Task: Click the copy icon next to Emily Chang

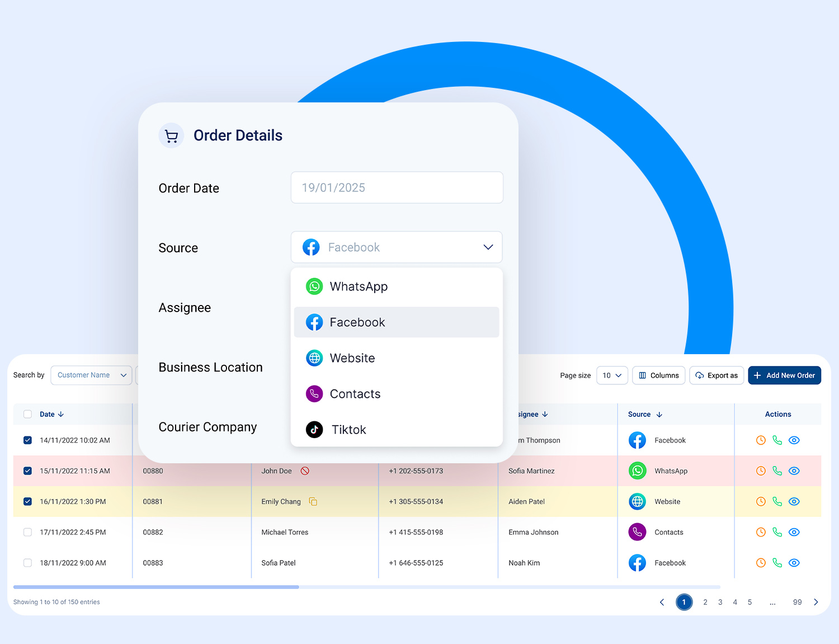Action: (313, 502)
